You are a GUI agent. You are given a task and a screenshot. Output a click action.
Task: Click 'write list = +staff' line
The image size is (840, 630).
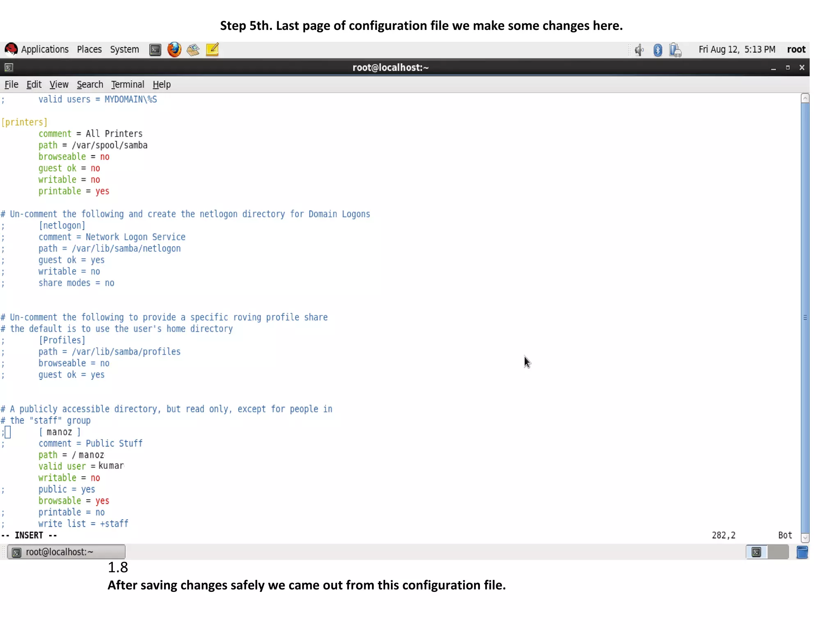[83, 524]
